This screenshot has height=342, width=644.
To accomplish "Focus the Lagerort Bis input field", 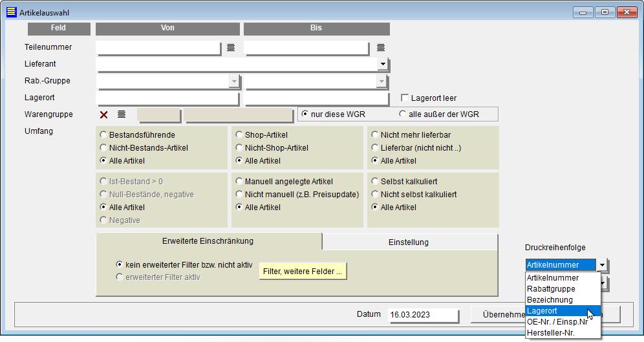I will pos(316,98).
